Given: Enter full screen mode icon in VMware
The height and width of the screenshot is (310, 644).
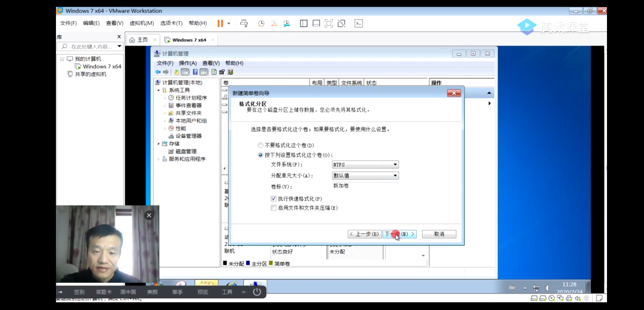Looking at the screenshot, I should (329, 24).
